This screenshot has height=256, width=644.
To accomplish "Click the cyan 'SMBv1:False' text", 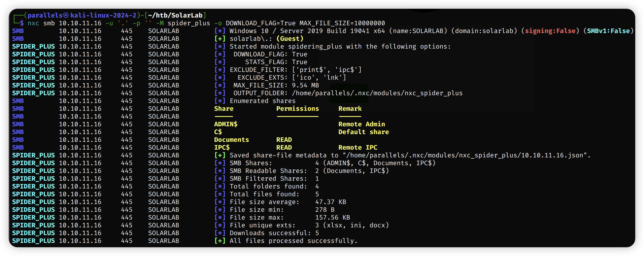I will pos(608,31).
